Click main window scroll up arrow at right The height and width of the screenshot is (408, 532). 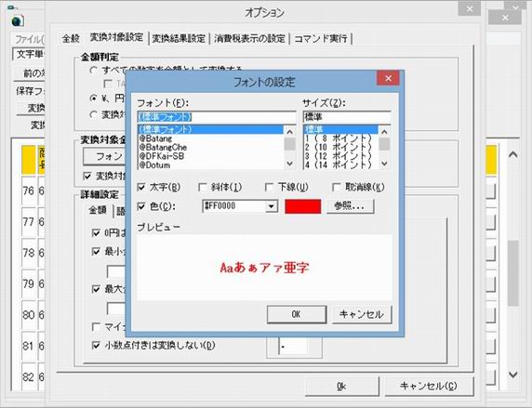pos(513,154)
